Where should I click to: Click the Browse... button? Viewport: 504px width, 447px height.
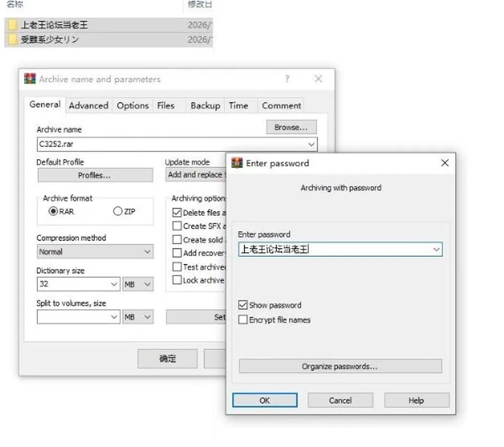coord(291,127)
